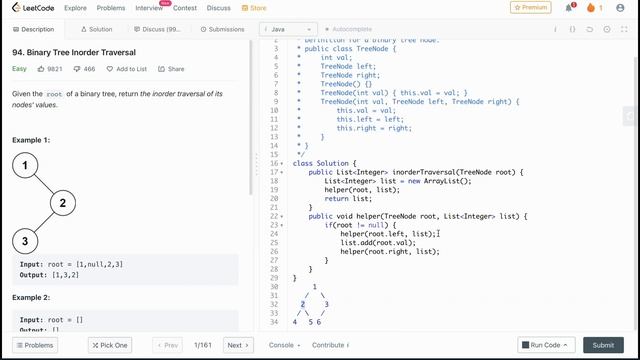This screenshot has width=640, height=360.
Task: Click the Share button
Action: coord(171,69)
